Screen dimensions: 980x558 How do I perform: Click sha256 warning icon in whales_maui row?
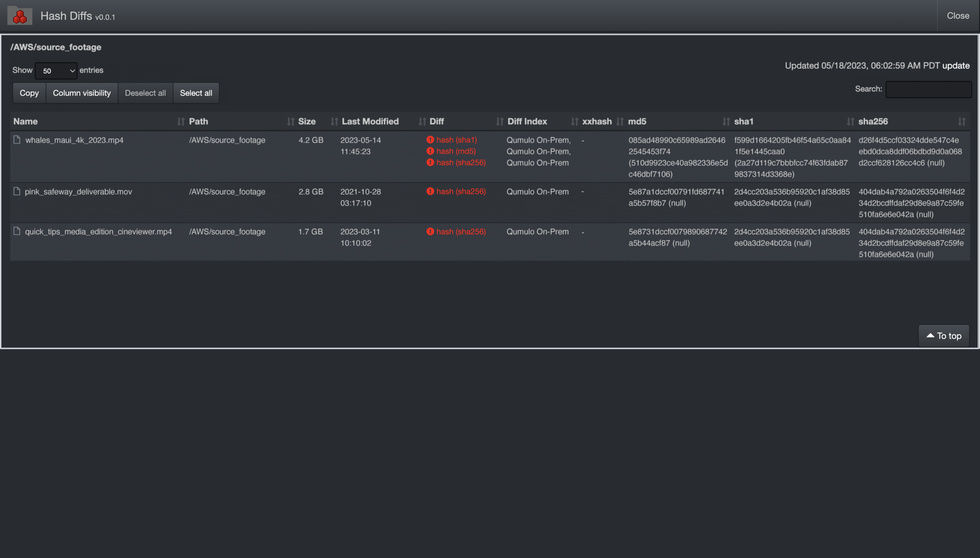click(430, 163)
